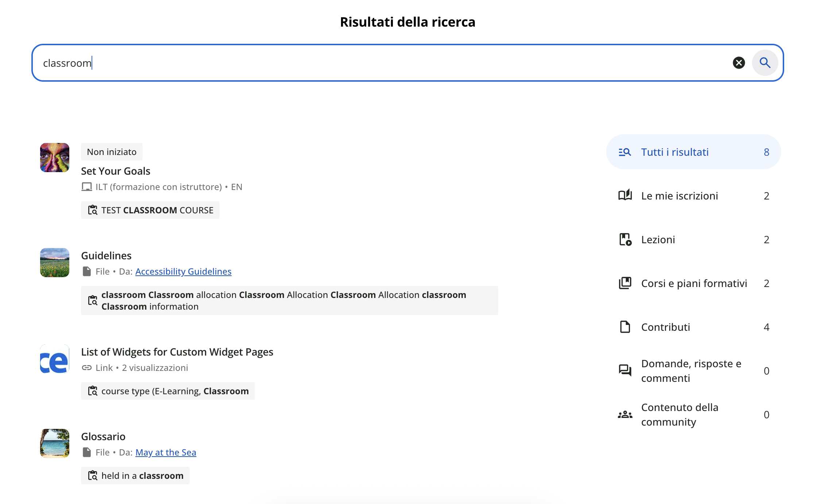Click the Glossario beach thumbnail
The image size is (817, 504).
click(55, 443)
